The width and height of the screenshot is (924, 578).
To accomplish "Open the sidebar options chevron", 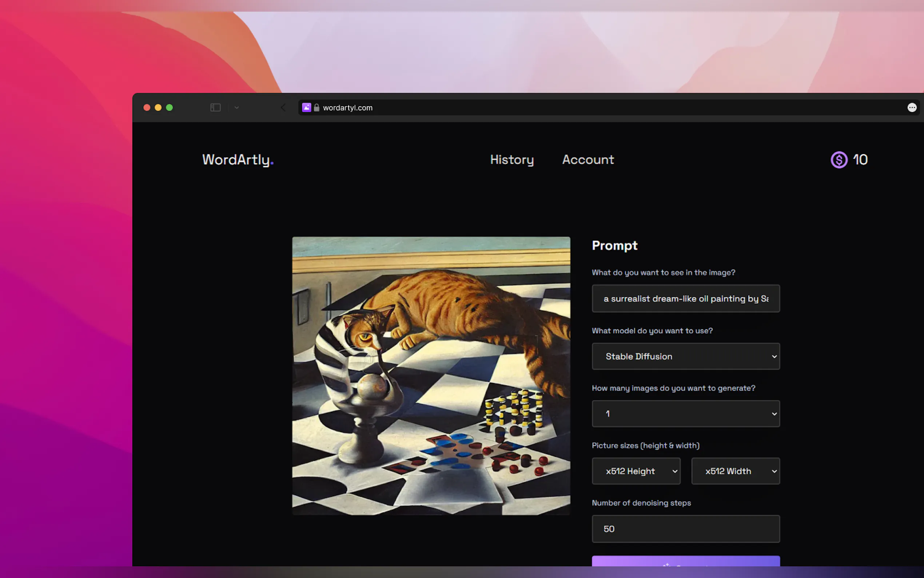I will point(237,108).
